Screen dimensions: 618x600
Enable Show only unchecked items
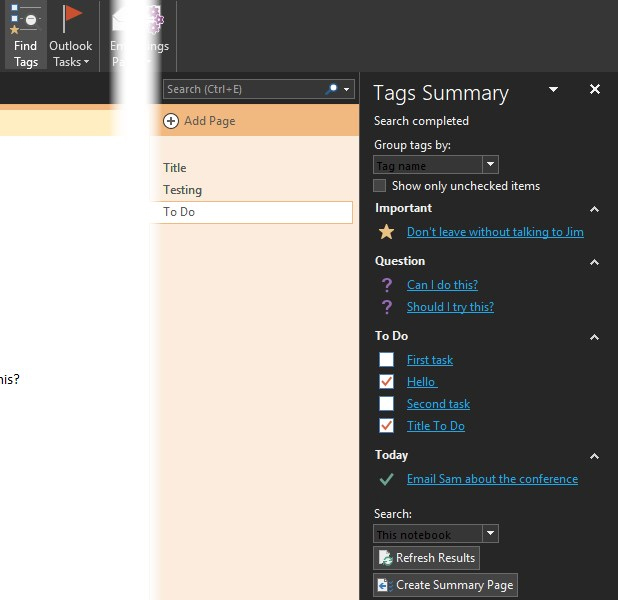pyautogui.click(x=380, y=186)
